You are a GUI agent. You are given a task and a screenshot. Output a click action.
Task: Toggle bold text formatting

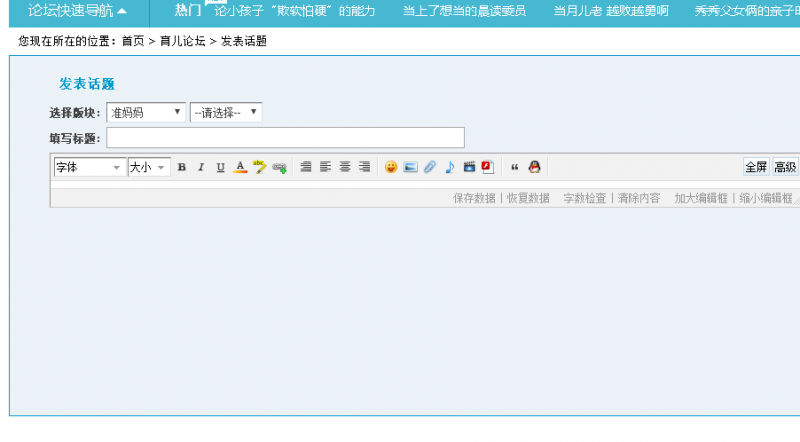182,167
